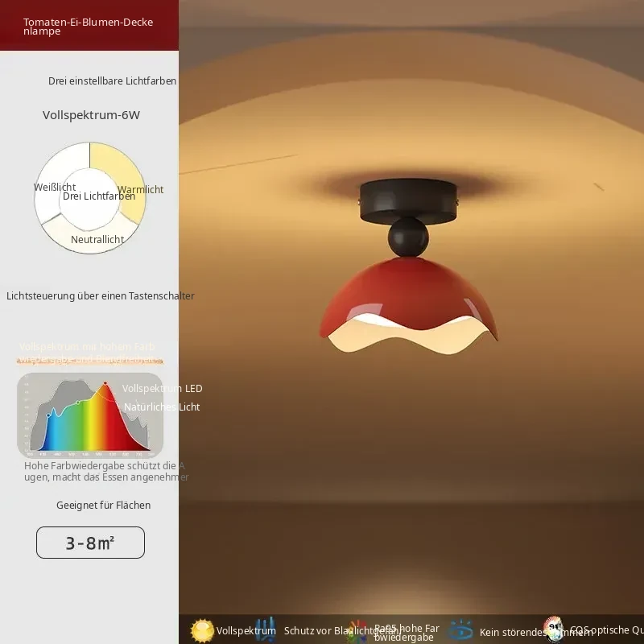Click the 'Vollspektrum' label in the bottom bar
The width and height of the screenshot is (644, 644).
pyautogui.click(x=246, y=631)
